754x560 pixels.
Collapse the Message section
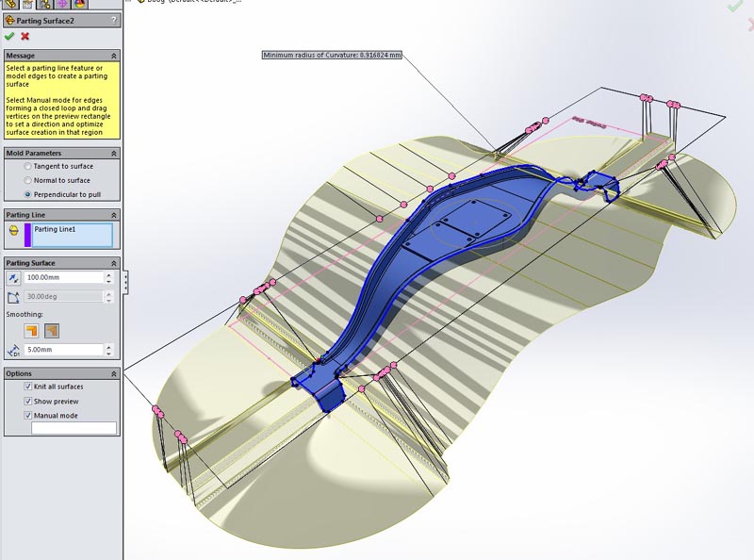coord(114,56)
